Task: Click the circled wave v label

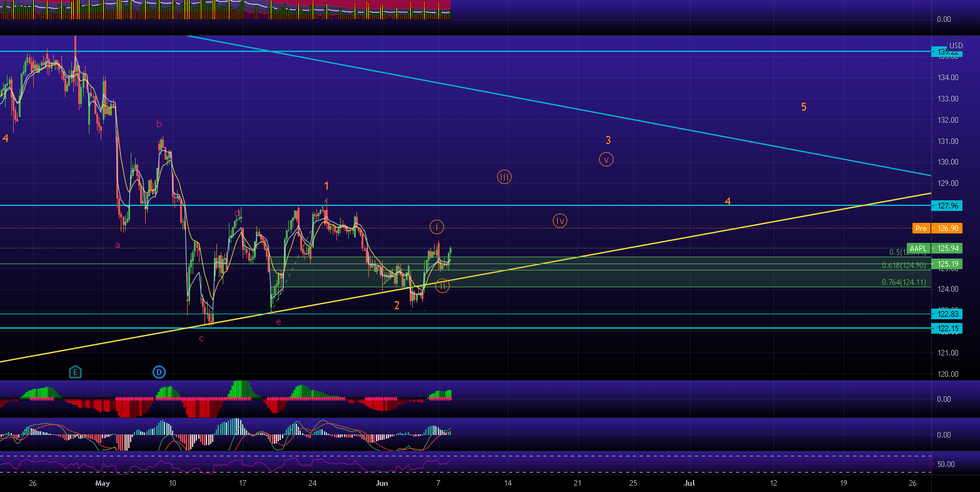Action: (606, 160)
